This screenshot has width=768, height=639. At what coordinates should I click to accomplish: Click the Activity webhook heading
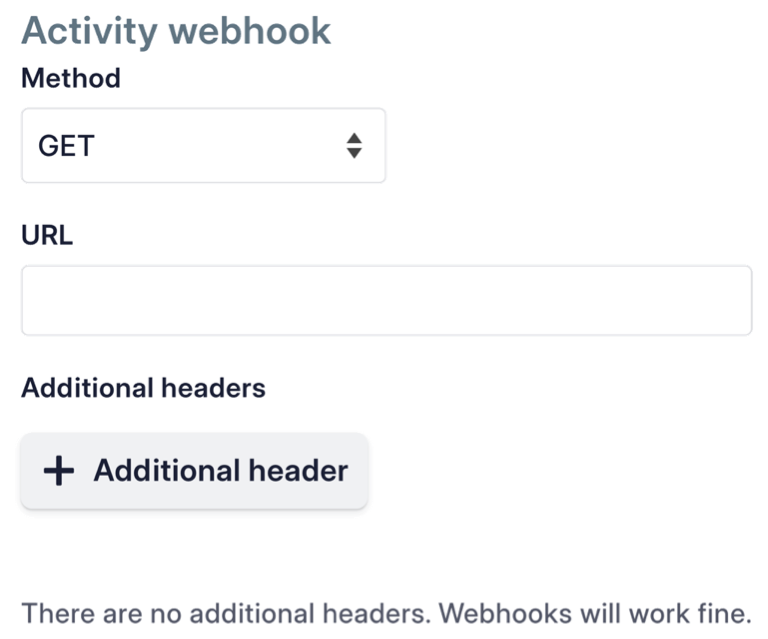(x=176, y=32)
